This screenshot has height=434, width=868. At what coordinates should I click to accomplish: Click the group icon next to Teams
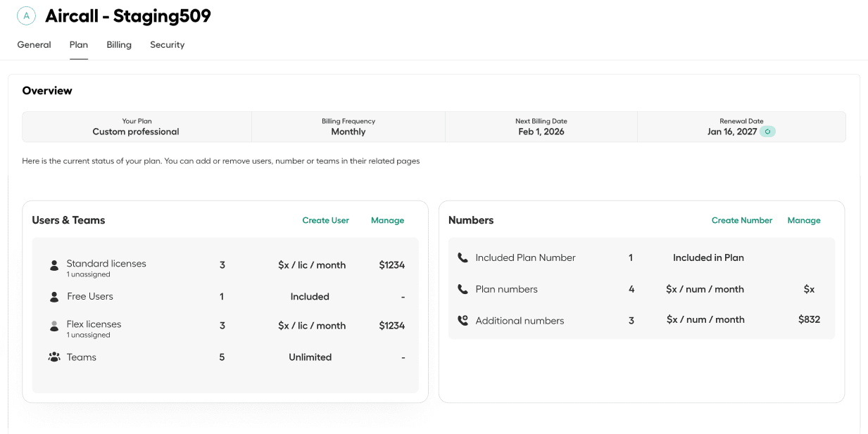tap(54, 357)
